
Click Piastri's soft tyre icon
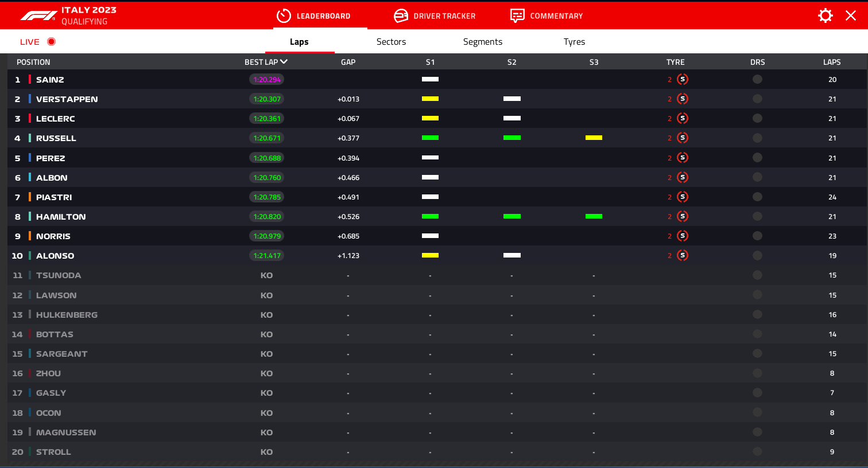point(683,197)
